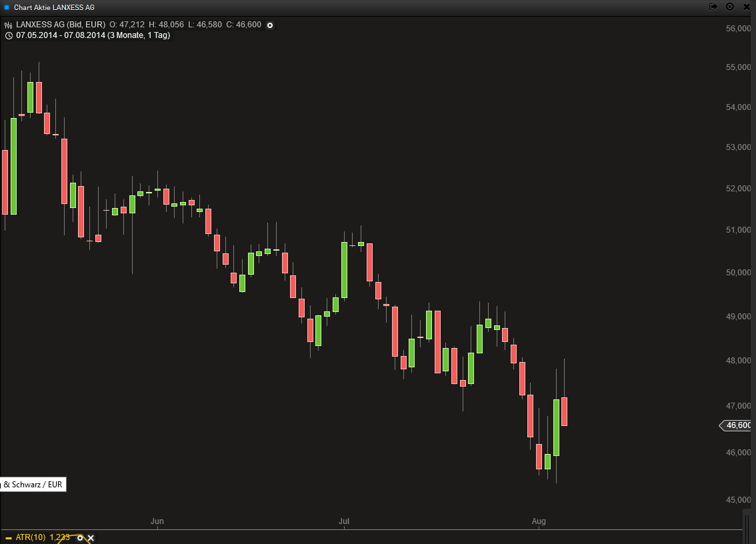Open the date range 07.05.2014 - 07.08.2014 selector
Image resolution: width=756 pixels, height=544 pixels.
pyautogui.click(x=93, y=35)
